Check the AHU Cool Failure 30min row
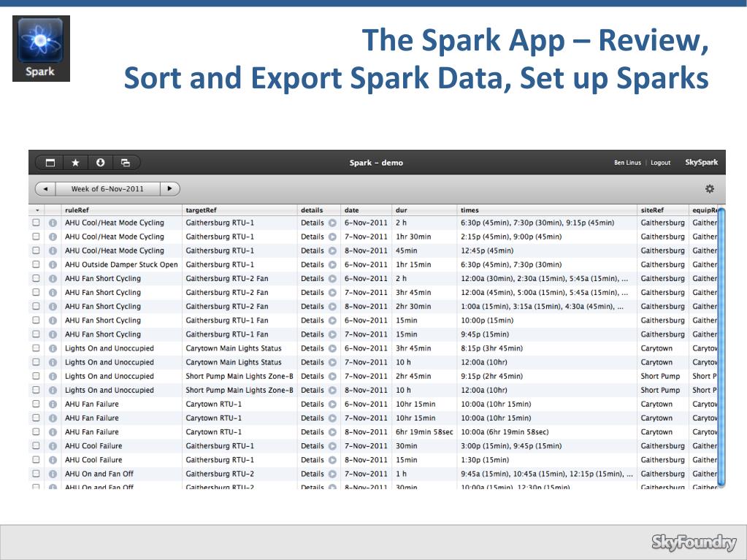Screen dimensions: 747x560 [x=37, y=445]
